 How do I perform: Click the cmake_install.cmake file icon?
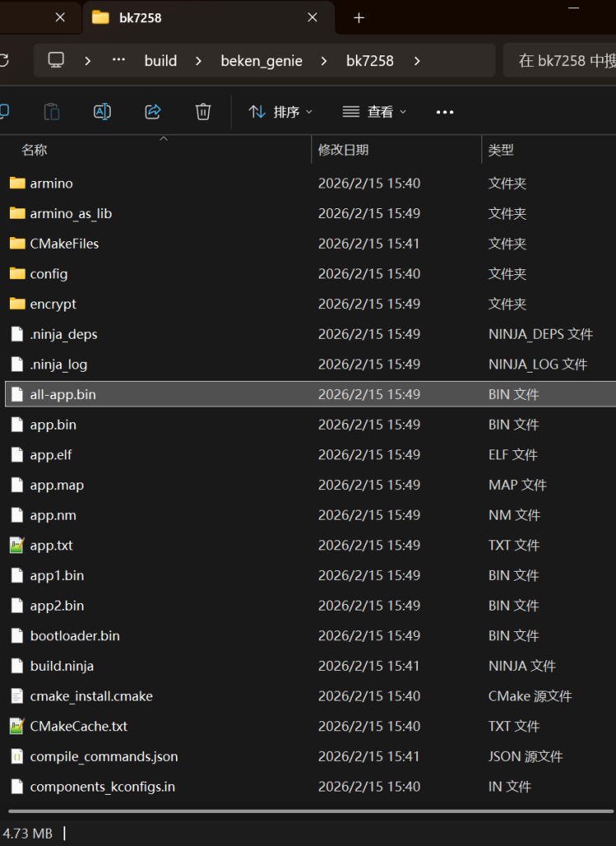tap(17, 696)
